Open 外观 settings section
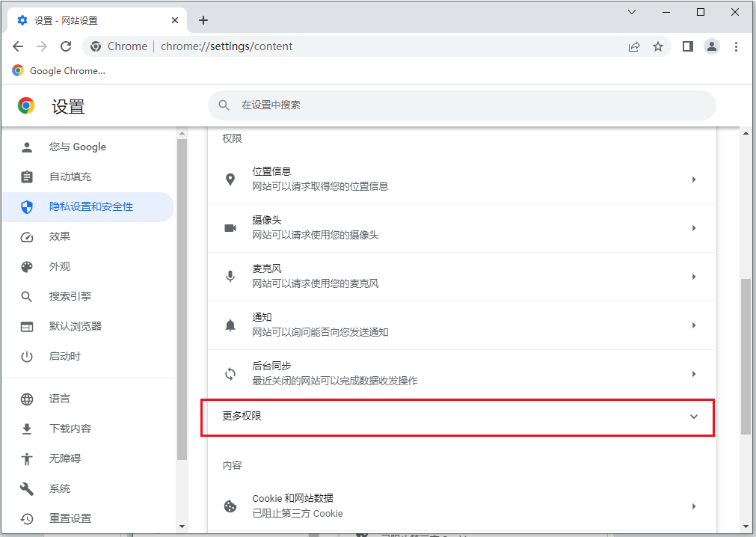 (87, 266)
